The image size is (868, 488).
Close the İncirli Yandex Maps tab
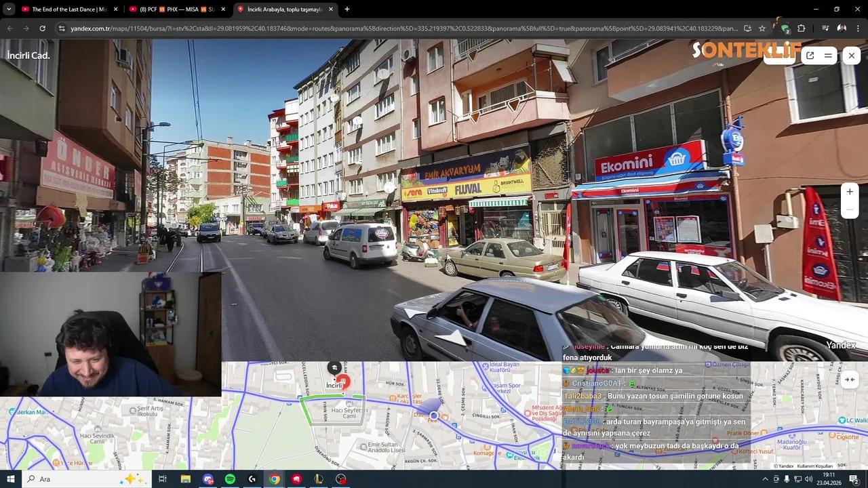tap(331, 9)
